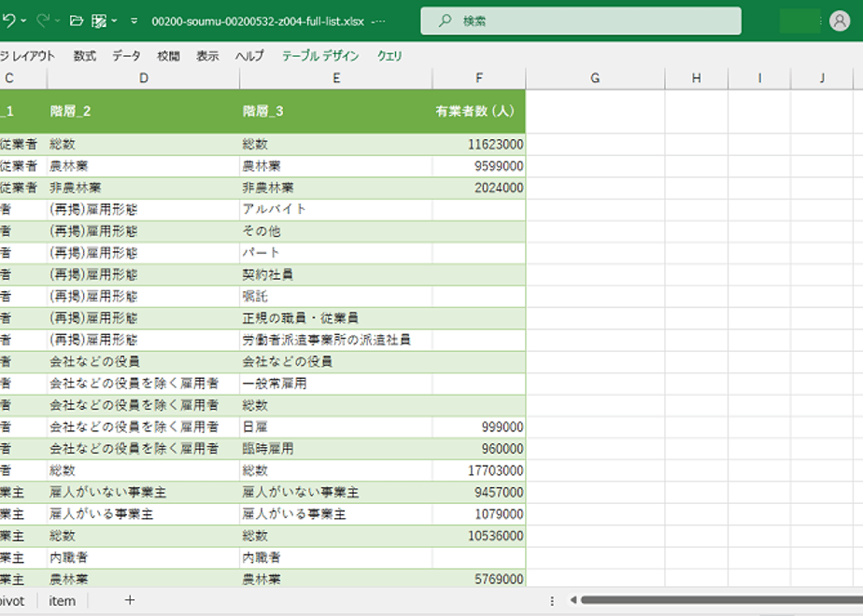Select the 一般常雇用 cell
This screenshot has height=616, width=863.
336,384
